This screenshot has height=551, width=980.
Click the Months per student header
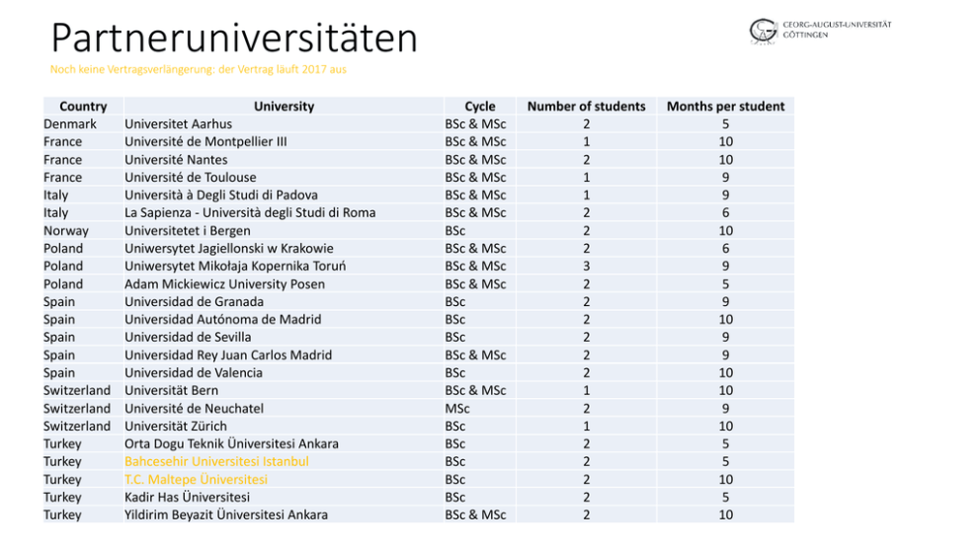(725, 107)
